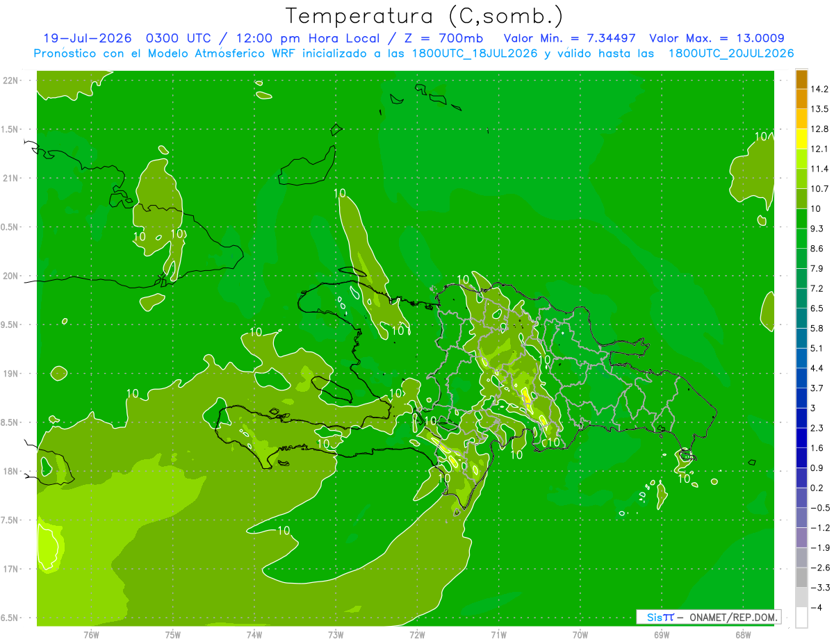
Task: Click colorbar value 4.4
Action: [817, 368]
